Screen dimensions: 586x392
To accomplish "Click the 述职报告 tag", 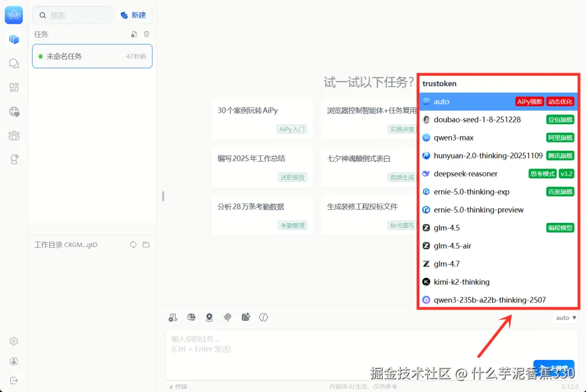I will coord(292,177).
